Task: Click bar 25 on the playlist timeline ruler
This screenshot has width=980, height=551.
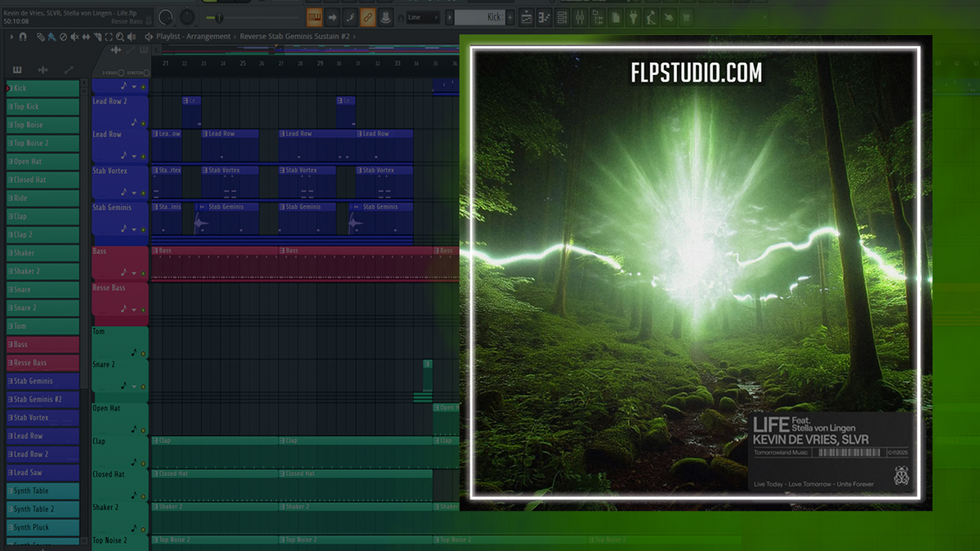Action: click(243, 63)
